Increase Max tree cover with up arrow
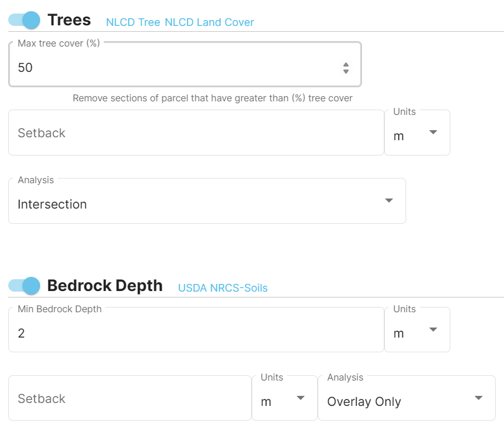504x433 pixels. click(346, 64)
